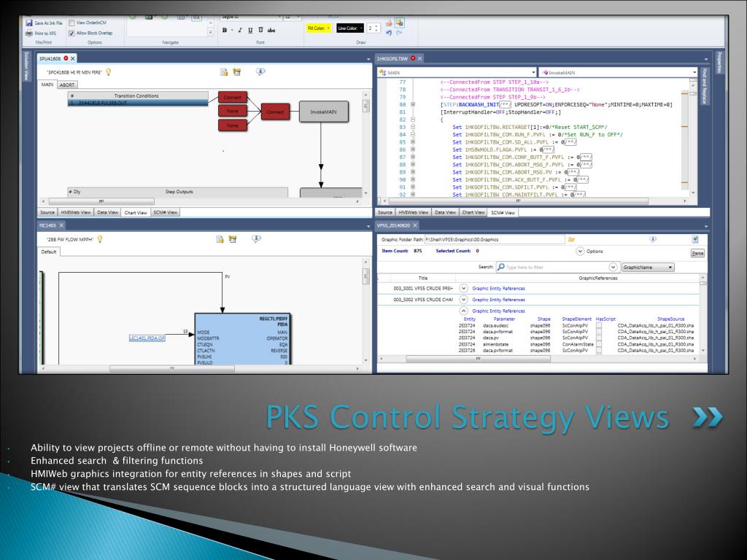
Task: Click the Print to XPS printer icon
Action: click(28, 34)
